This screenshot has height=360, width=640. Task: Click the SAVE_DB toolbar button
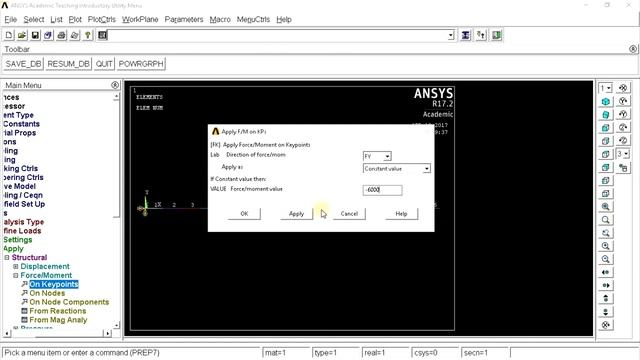coord(23,64)
